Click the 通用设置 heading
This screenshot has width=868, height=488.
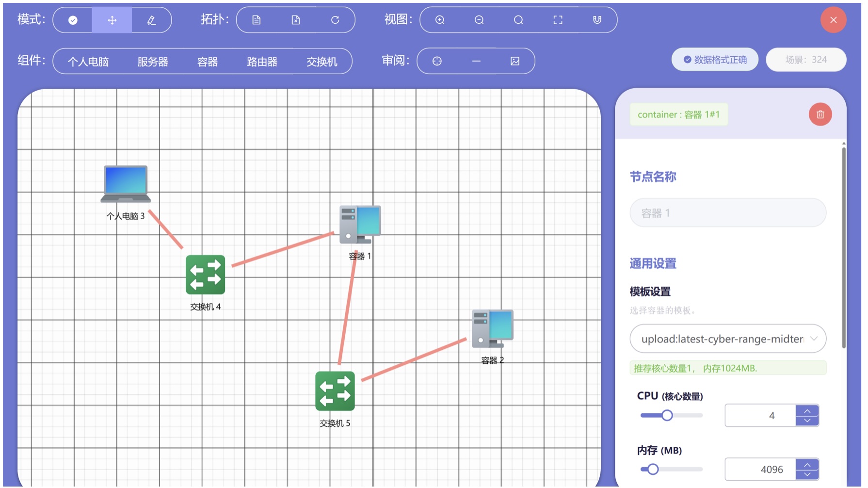pos(653,263)
